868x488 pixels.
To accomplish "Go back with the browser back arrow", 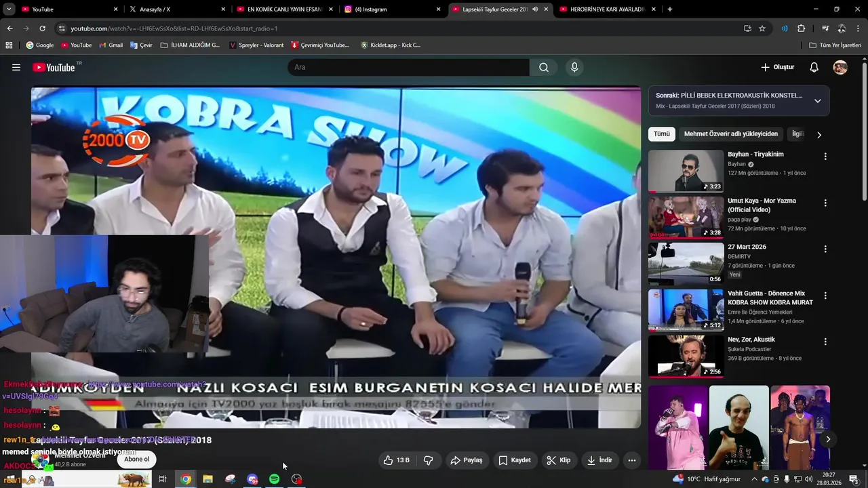I will tap(9, 28).
